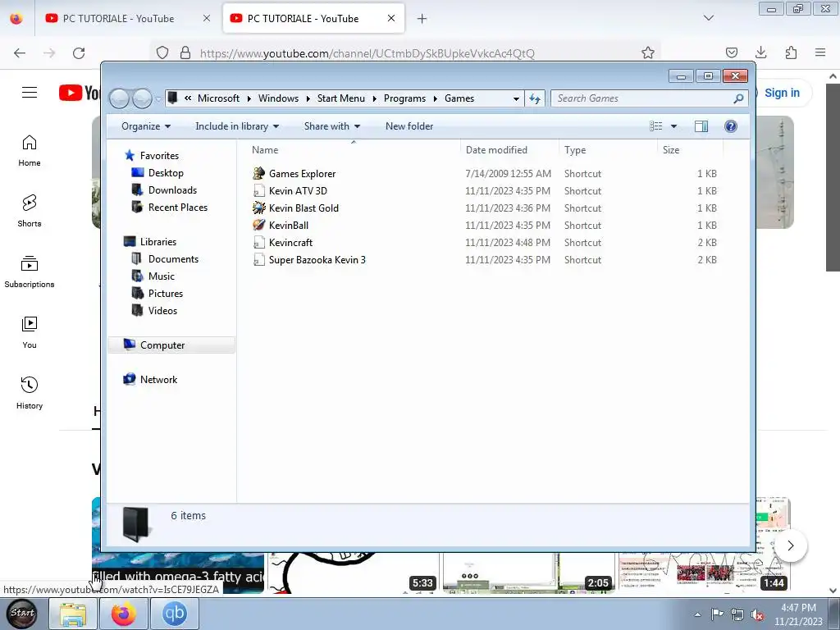The image size is (840, 630).
Task: Click the Explorer Back navigation button
Action: [x=120, y=98]
